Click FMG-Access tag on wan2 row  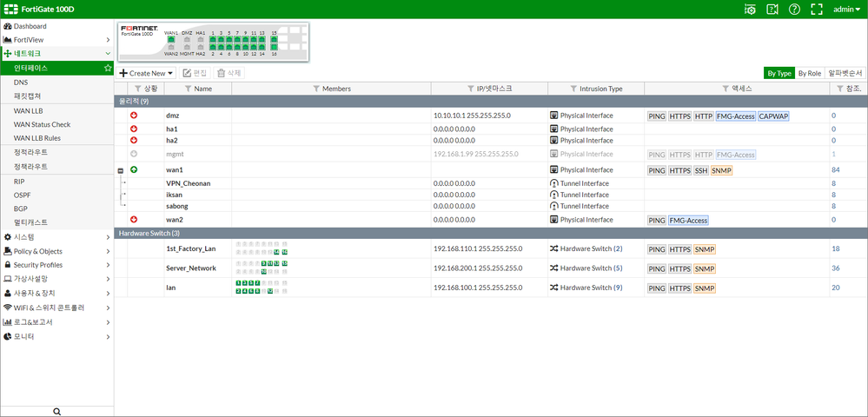(688, 221)
